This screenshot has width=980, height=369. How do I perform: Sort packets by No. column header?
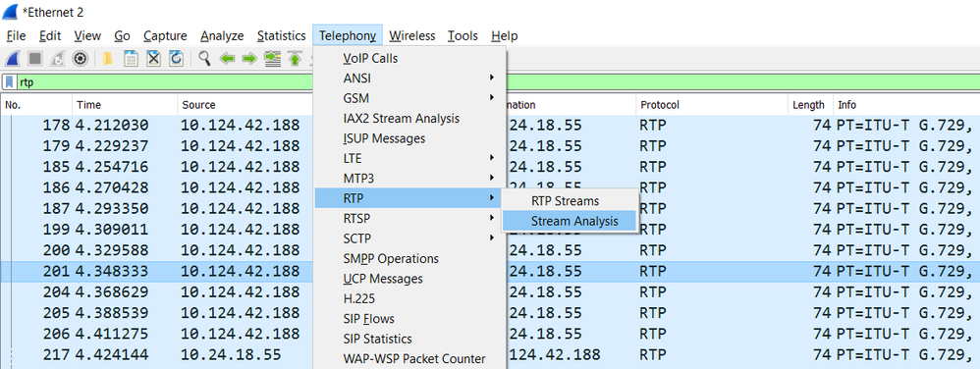point(36,105)
